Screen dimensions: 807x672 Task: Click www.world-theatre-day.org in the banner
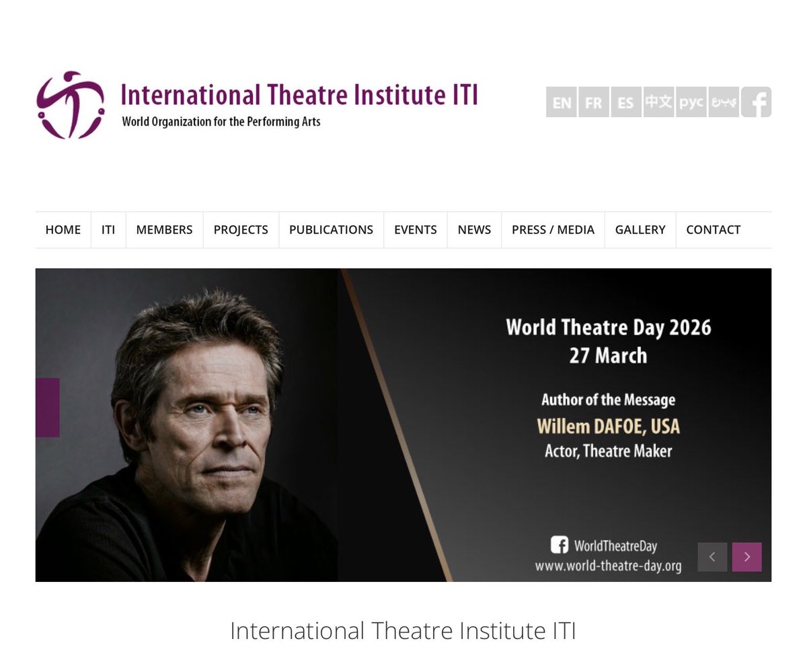(x=608, y=566)
